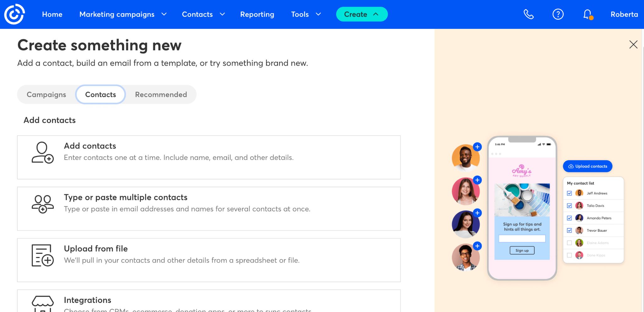Click the multiple contacts group icon
The height and width of the screenshot is (312, 644).
[x=42, y=204]
